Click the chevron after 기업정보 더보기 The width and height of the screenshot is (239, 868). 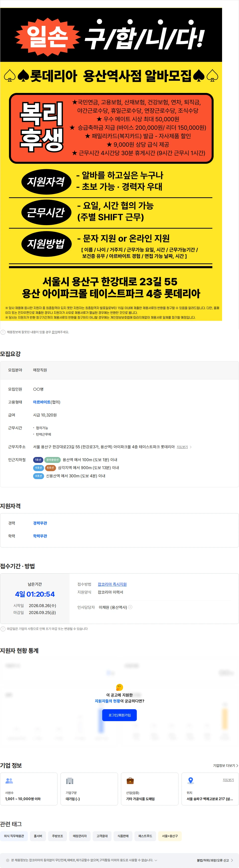237,765
